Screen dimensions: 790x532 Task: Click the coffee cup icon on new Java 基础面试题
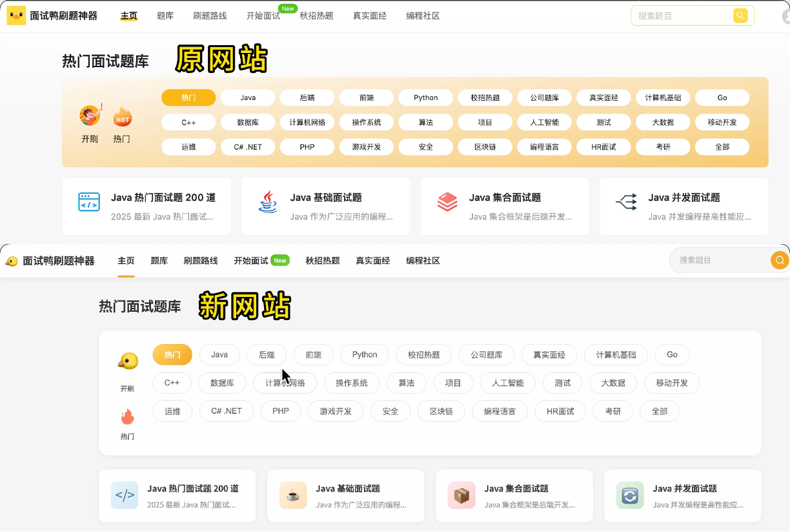coord(293,495)
